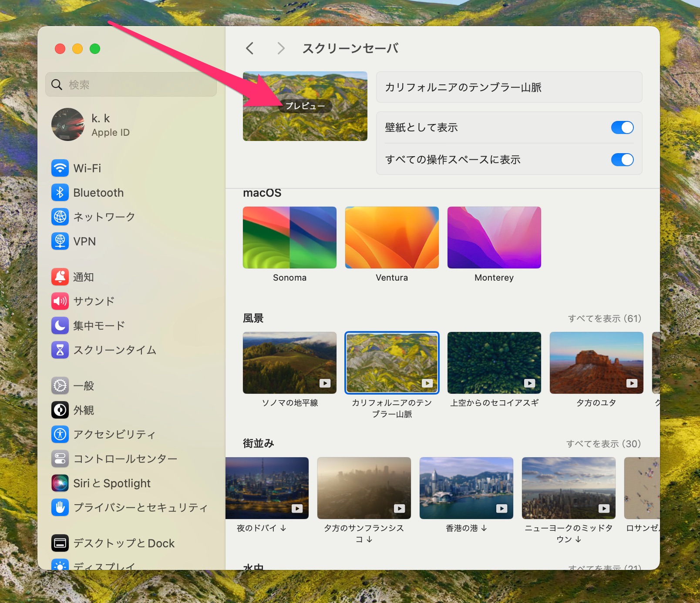Open the 集中モード moon icon
Screen dimensions: 700x603
tap(60, 325)
